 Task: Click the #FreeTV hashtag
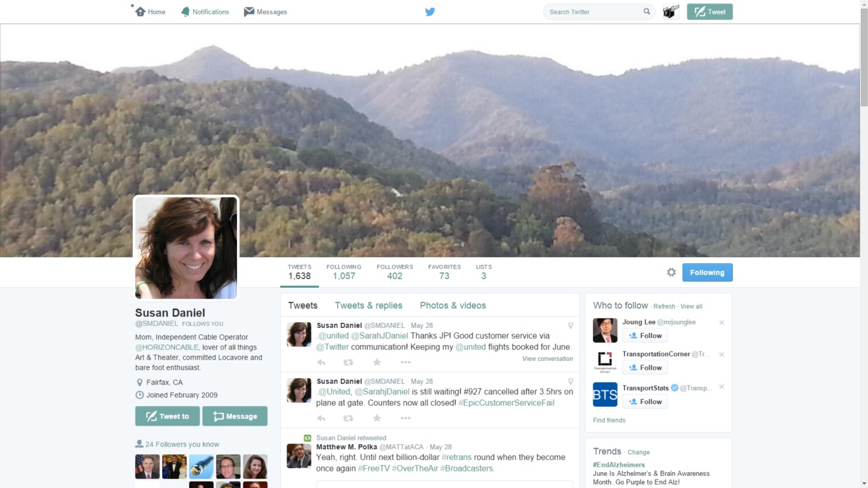point(374,468)
